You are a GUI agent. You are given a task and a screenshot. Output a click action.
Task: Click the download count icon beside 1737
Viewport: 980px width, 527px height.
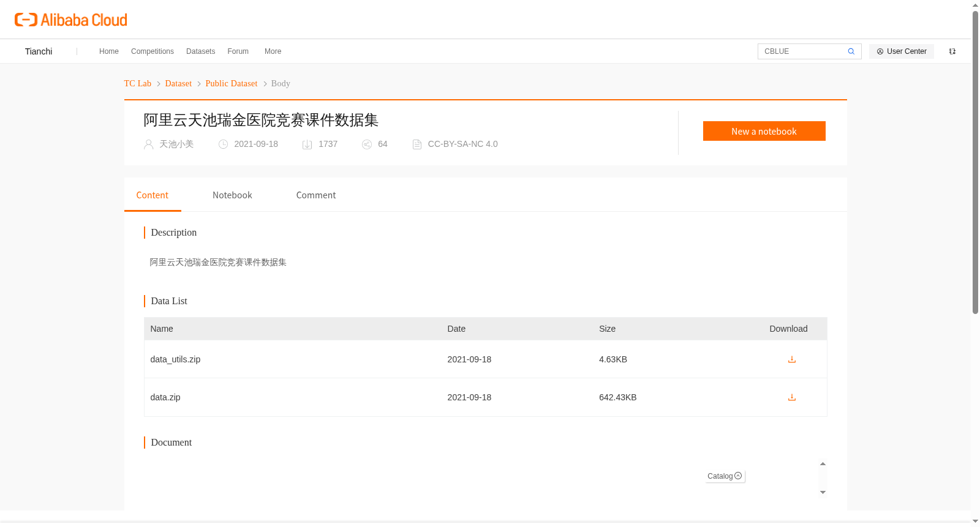(x=307, y=144)
